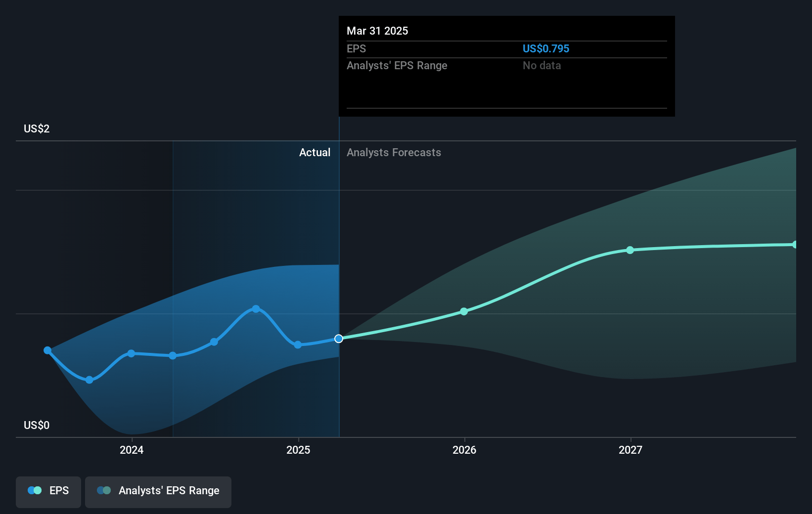The width and height of the screenshot is (812, 514).
Task: Select the 2027 forecast EPS data point
Action: pyautogui.click(x=630, y=250)
